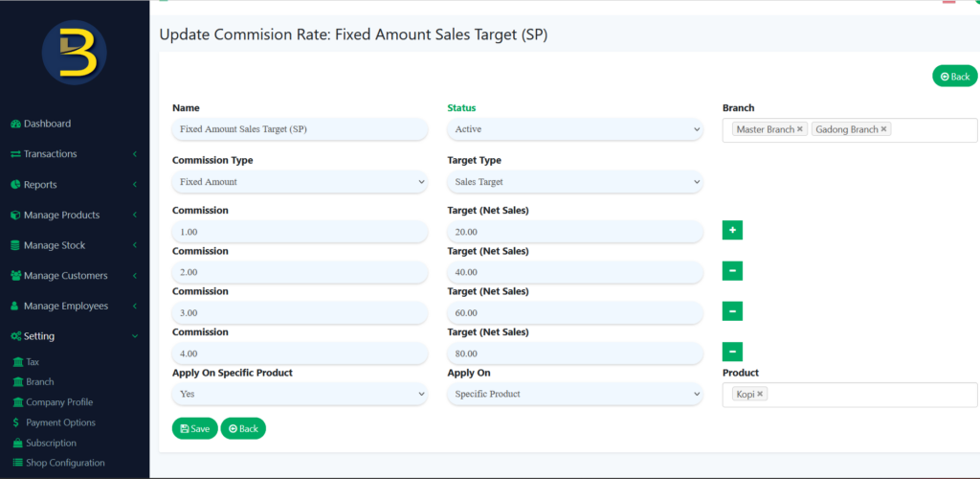The image size is (980, 479).
Task: Remove the 40.00 target row with minus icon
Action: click(x=732, y=271)
